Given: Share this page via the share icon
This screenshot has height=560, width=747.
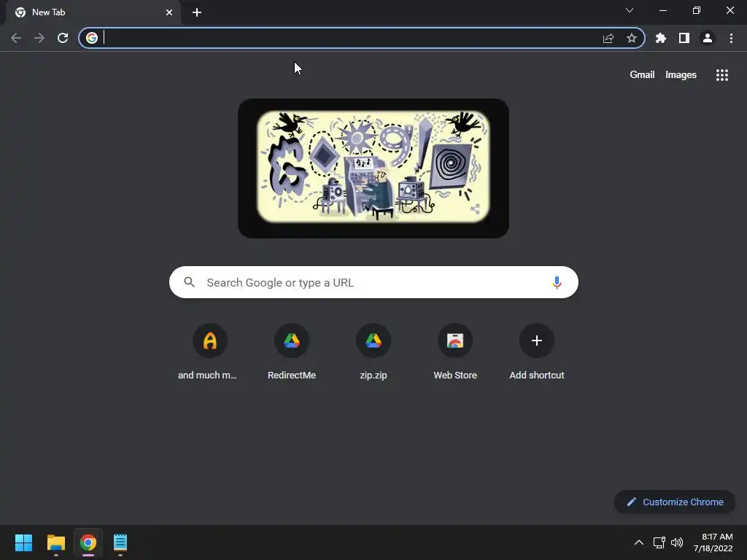Looking at the screenshot, I should click(608, 38).
